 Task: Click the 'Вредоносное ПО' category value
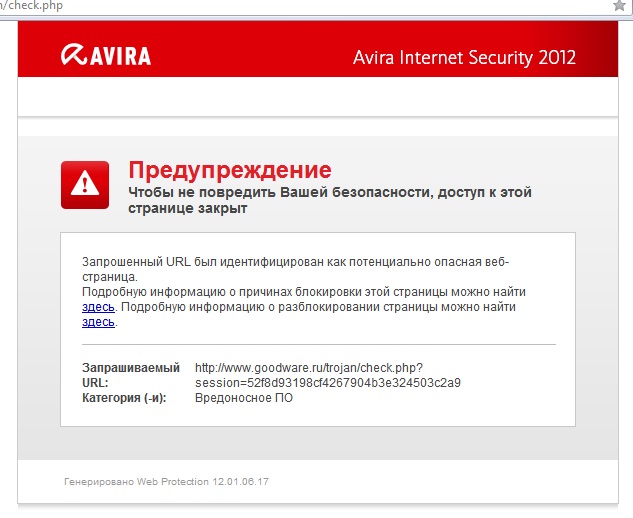pos(244,398)
